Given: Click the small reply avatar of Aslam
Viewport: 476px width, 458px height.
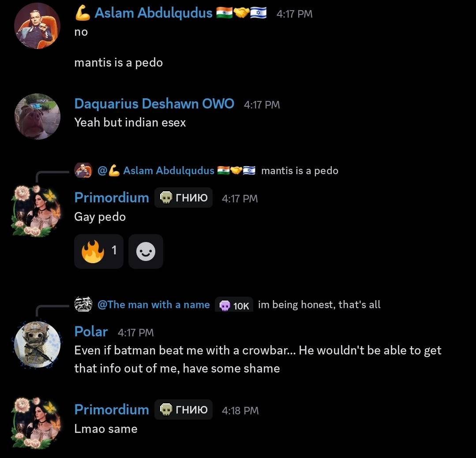Looking at the screenshot, I should (83, 170).
